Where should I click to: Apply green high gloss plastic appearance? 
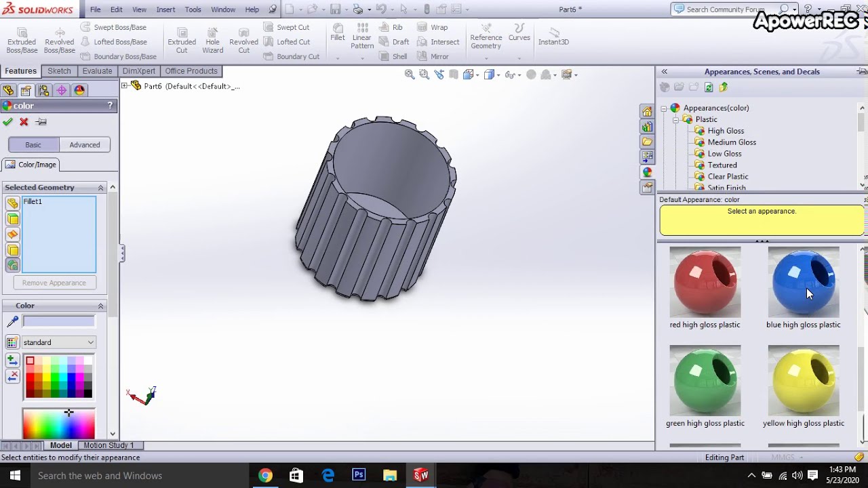(x=705, y=380)
